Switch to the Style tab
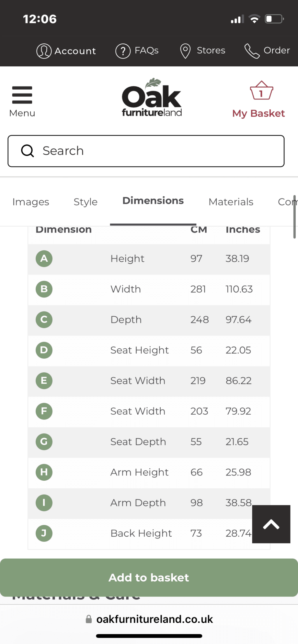 tap(86, 202)
